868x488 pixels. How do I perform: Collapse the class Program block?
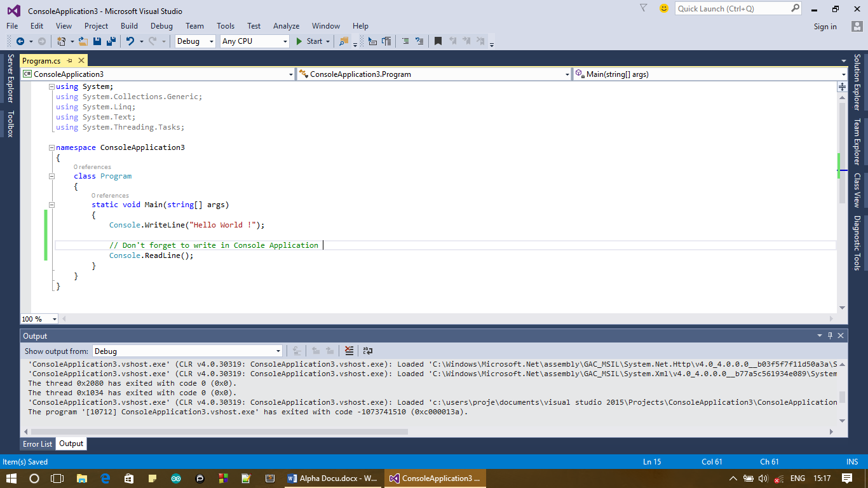[51, 176]
